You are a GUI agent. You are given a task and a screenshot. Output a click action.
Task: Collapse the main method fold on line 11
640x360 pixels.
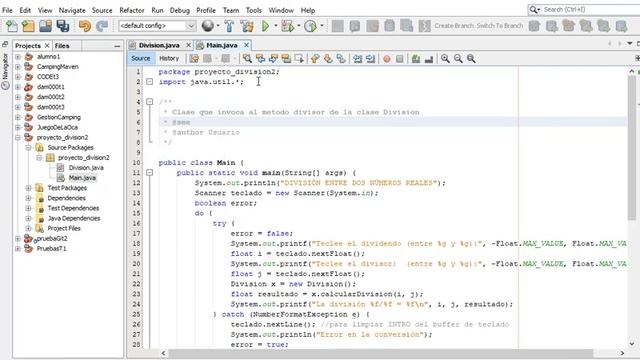[150, 173]
